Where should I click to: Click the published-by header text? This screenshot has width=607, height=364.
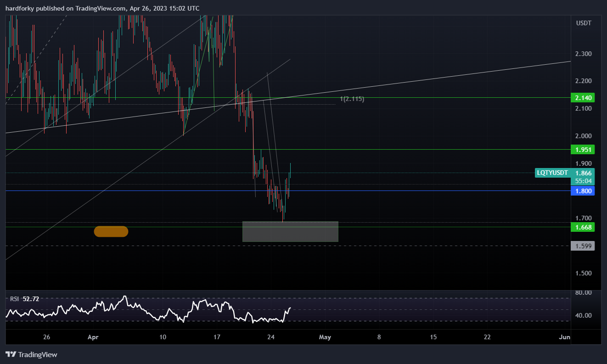click(102, 8)
